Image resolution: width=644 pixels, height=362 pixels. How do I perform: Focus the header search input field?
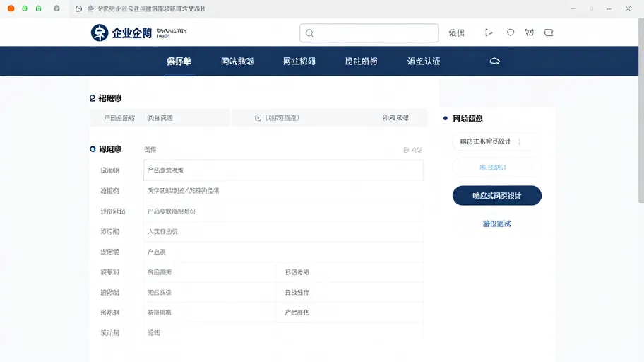coord(369,33)
